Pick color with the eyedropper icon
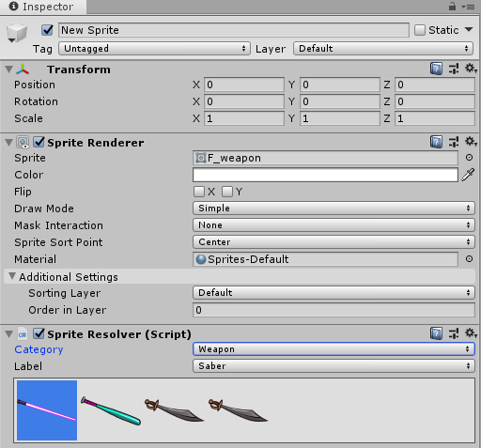Image resolution: width=481 pixels, height=448 pixels. pos(468,175)
